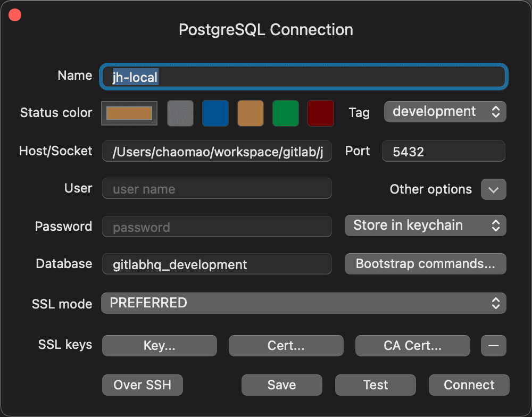532x417 pixels.
Task: Click the currently selected status color preview
Action: [x=129, y=113]
